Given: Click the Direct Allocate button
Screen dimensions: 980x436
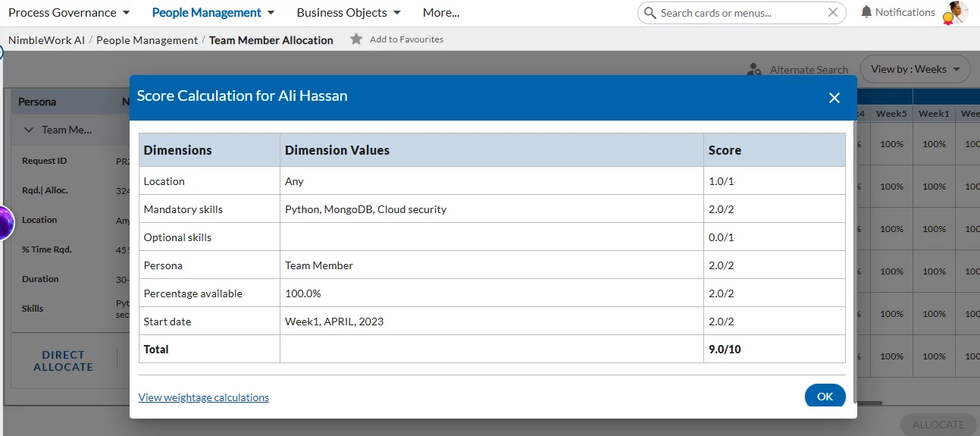Looking at the screenshot, I should [63, 361].
